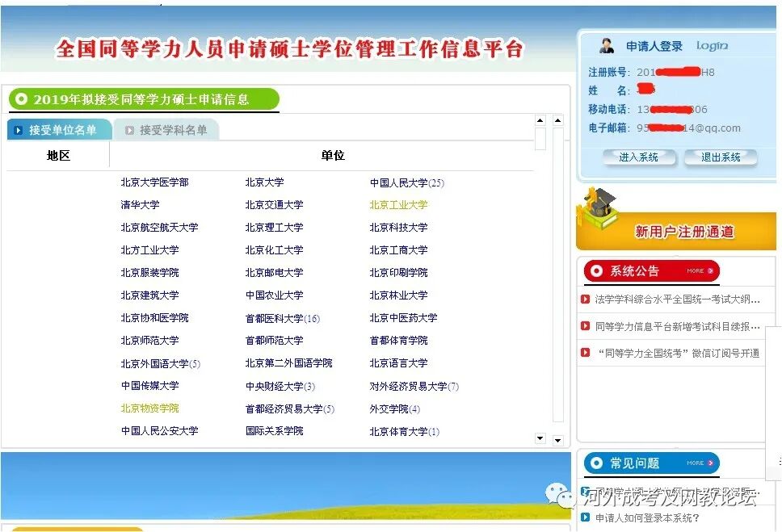Screen dimensions: 782x532
Task: Click the circle icon in 2019年拟接受 header
Action: (21, 99)
